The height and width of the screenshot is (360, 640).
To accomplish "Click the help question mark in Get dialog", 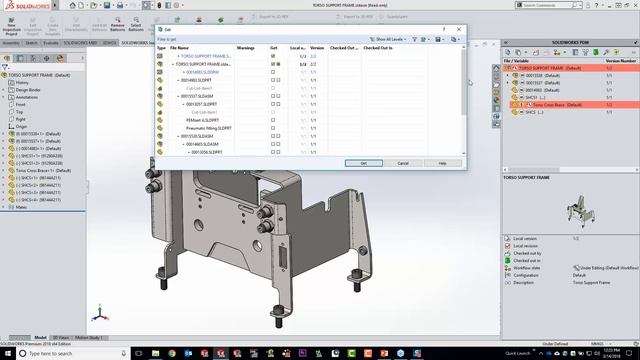I will 444,29.
